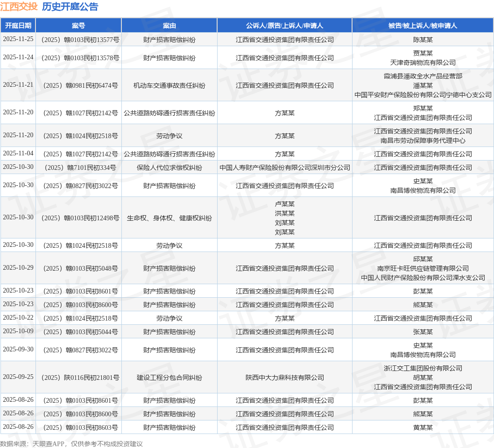Select 胡某某 defendant text

[x=423, y=378]
